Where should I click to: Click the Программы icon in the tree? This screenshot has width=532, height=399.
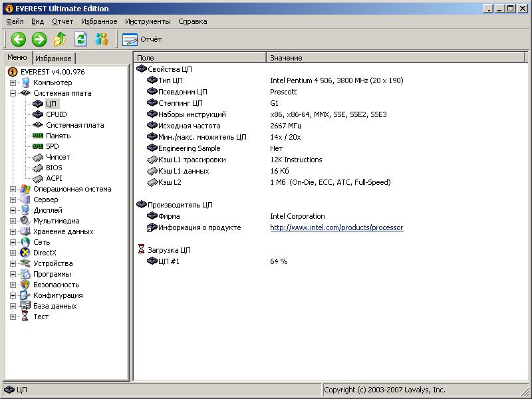point(25,274)
